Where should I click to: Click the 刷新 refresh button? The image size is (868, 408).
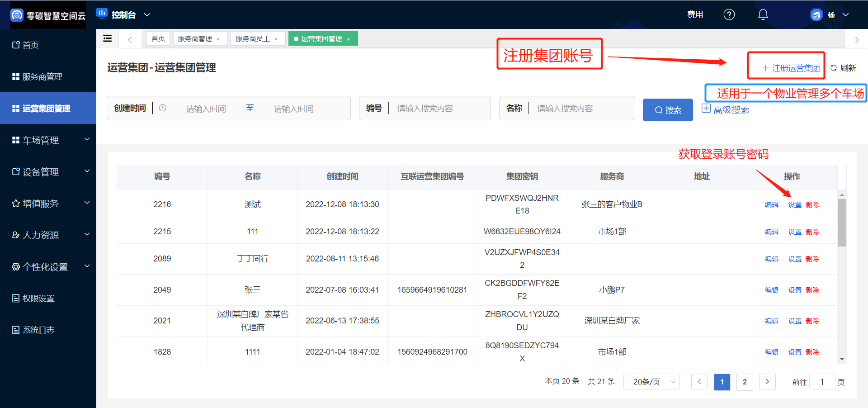844,68
